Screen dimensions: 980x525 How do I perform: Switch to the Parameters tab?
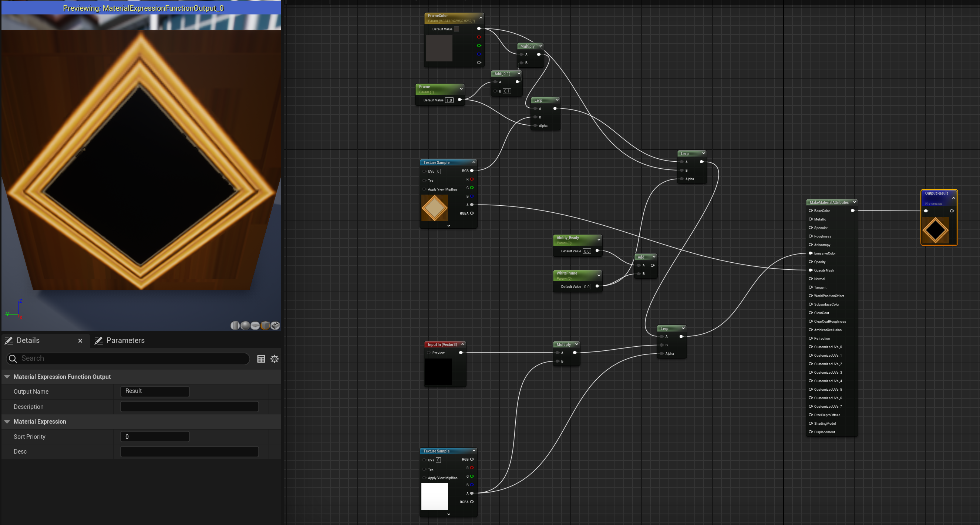click(x=125, y=340)
